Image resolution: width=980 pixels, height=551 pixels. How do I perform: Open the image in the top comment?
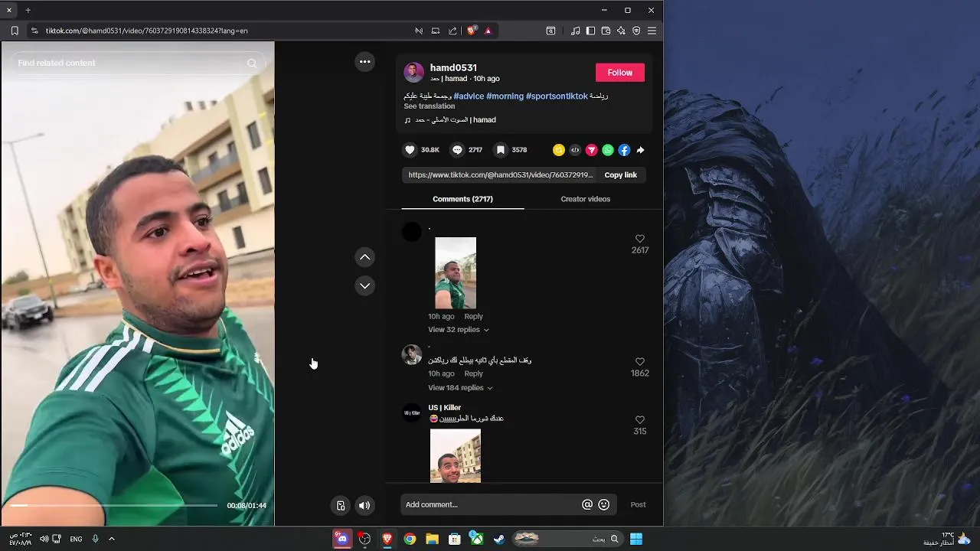point(456,273)
